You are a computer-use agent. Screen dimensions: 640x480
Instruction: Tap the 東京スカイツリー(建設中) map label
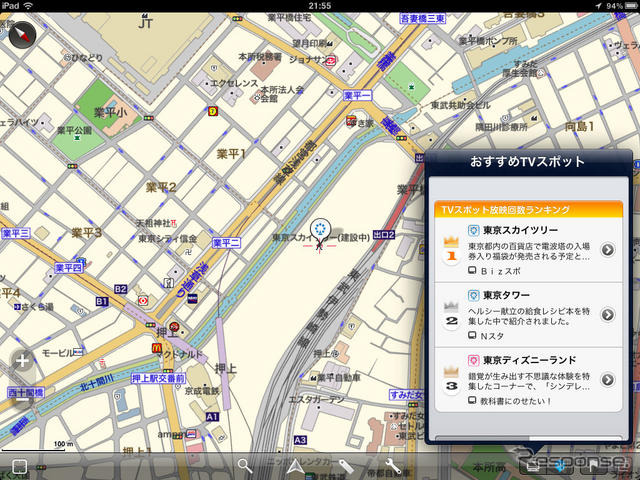pos(321,237)
